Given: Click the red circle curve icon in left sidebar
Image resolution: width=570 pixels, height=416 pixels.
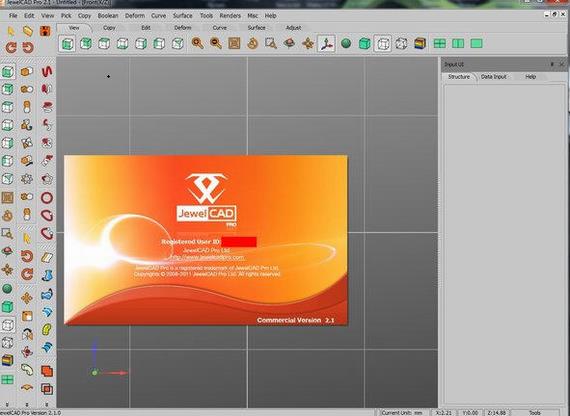Looking at the screenshot, I should click(x=47, y=197).
